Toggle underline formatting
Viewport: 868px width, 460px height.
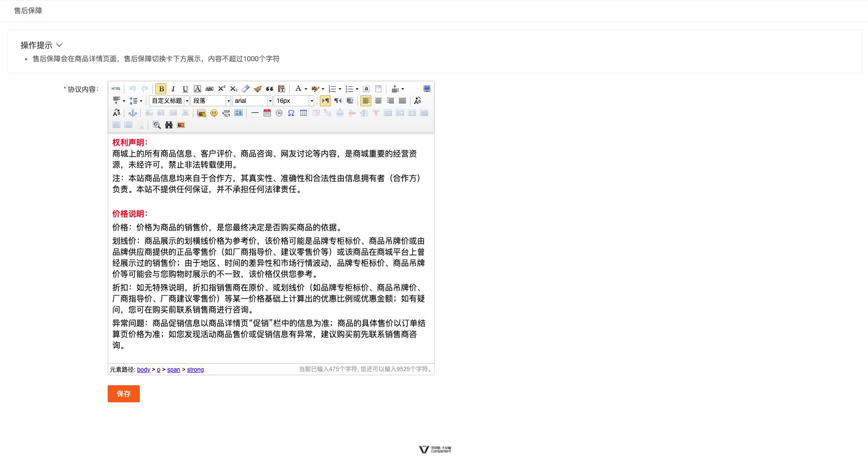(x=185, y=89)
